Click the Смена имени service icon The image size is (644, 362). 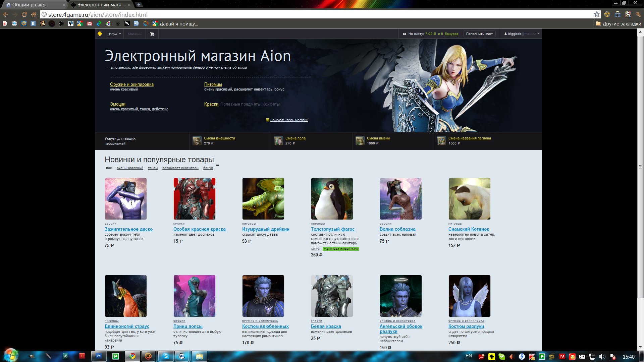(360, 141)
